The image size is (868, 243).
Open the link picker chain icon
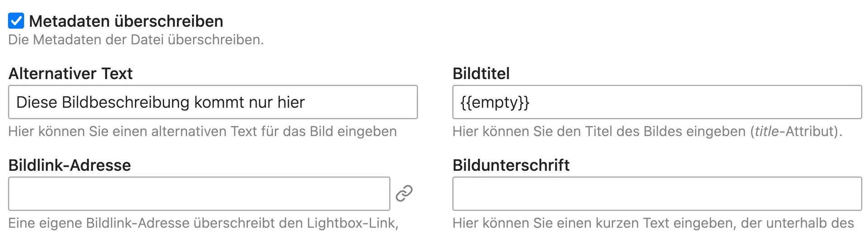coord(404,193)
